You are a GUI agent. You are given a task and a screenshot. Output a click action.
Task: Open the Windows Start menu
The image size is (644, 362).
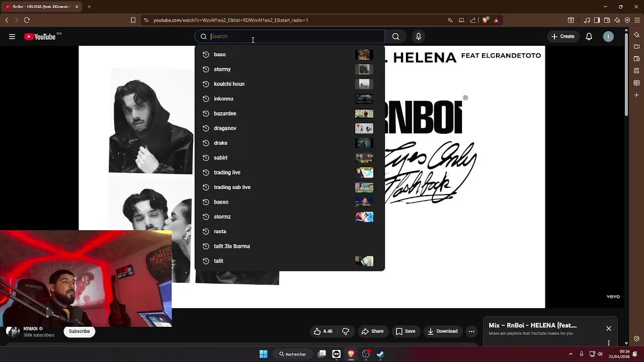[263, 354]
